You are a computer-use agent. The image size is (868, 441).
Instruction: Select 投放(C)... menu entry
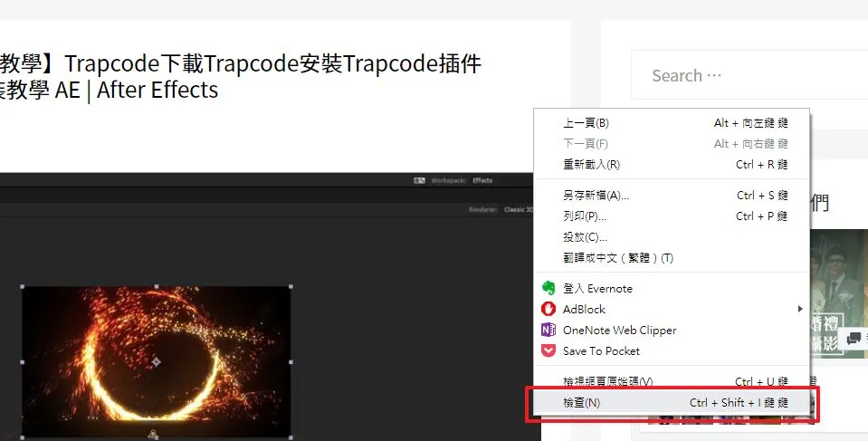pyautogui.click(x=672, y=237)
